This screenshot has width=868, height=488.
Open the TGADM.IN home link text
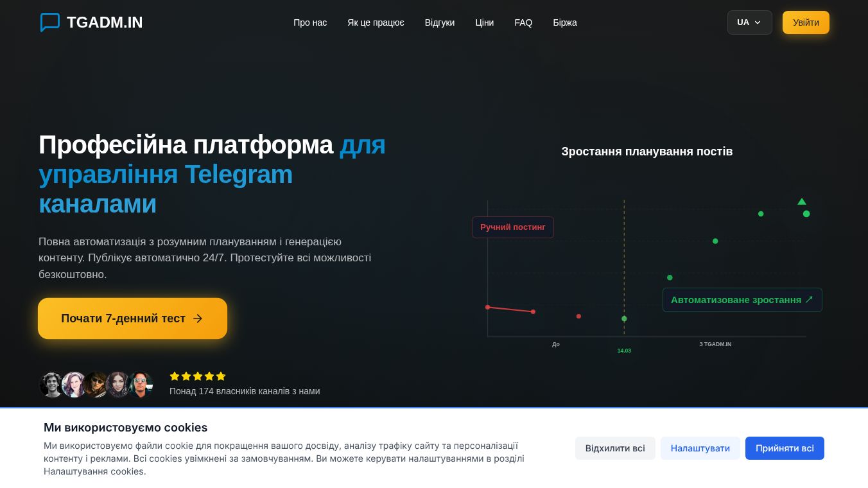tap(105, 22)
